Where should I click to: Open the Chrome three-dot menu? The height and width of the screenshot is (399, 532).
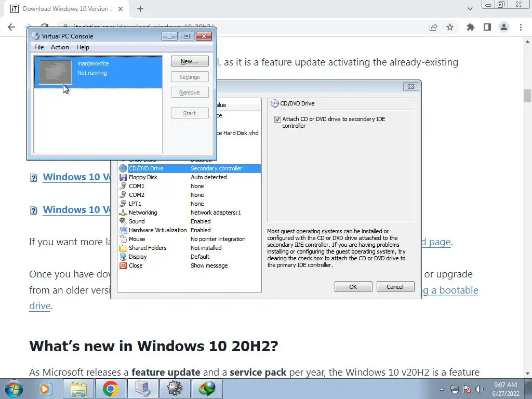tap(521, 27)
